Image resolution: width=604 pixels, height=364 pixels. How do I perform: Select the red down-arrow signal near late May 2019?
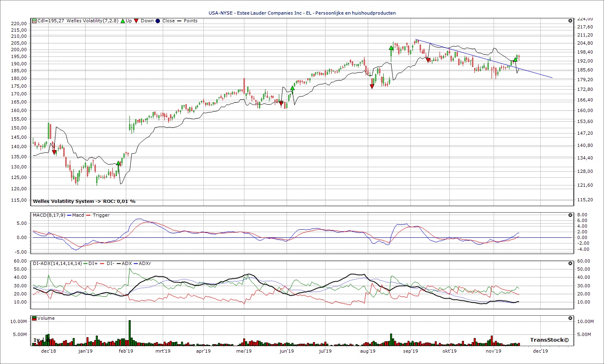[x=281, y=103]
